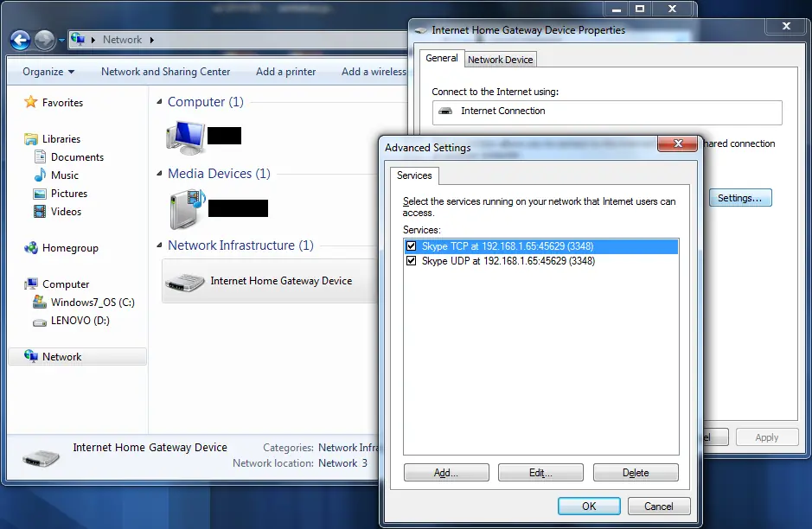Click the Internet Connection adapter icon

tap(445, 111)
